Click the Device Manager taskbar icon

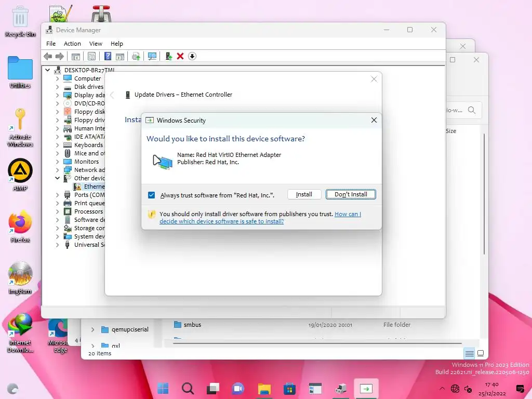click(x=341, y=389)
